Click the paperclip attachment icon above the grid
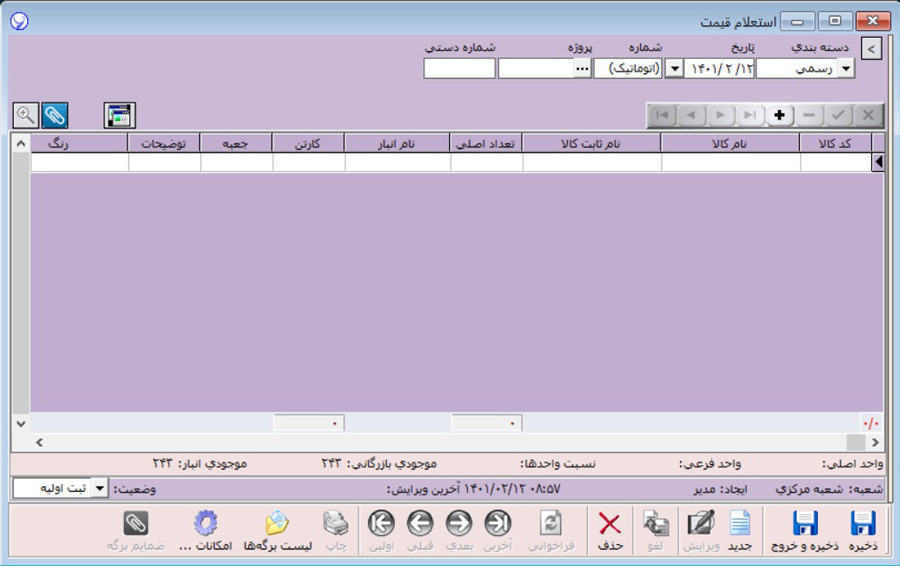 [55, 115]
